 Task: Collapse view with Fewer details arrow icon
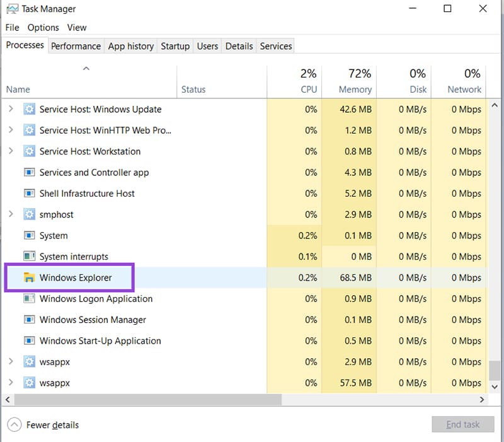14,424
